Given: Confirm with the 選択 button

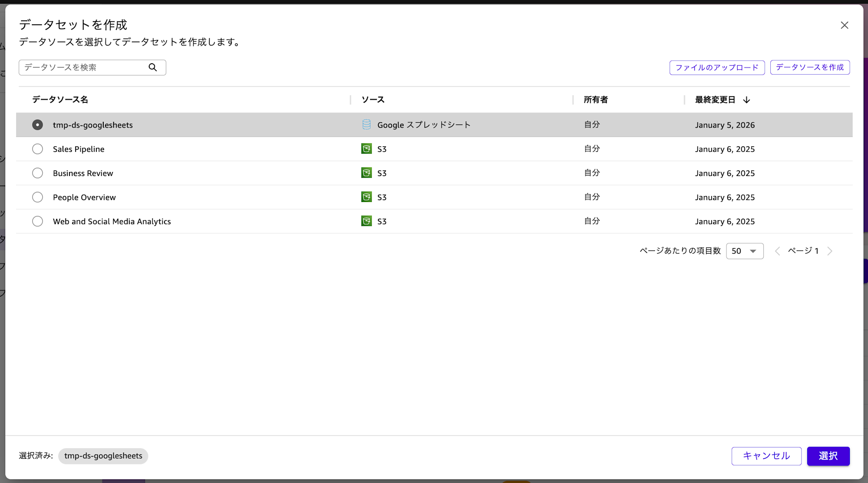Looking at the screenshot, I should pyautogui.click(x=828, y=456).
